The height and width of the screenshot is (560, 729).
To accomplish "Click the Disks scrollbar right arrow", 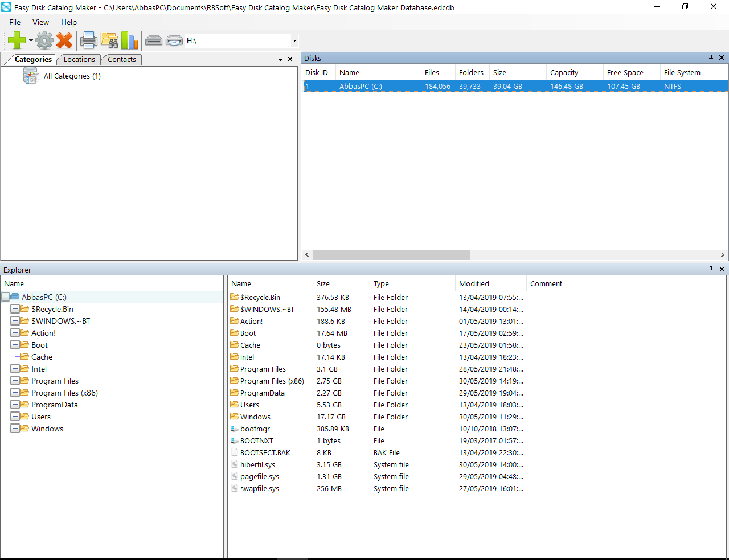I will point(722,254).
